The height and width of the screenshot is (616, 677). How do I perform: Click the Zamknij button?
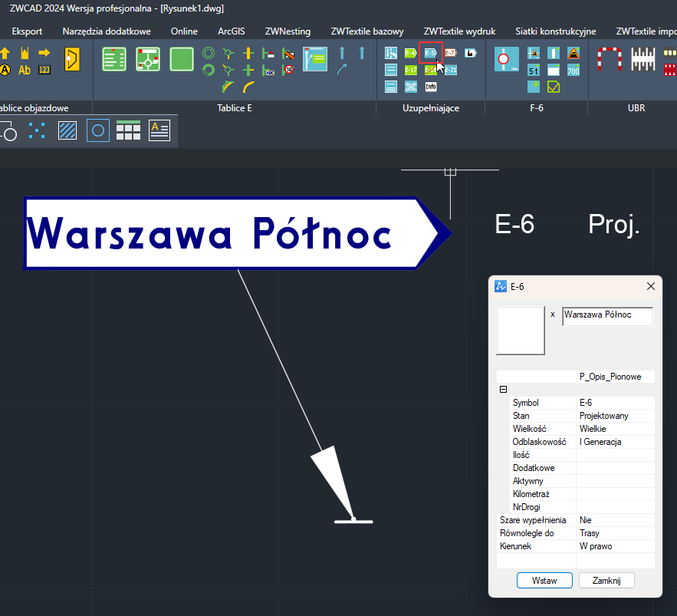click(606, 581)
